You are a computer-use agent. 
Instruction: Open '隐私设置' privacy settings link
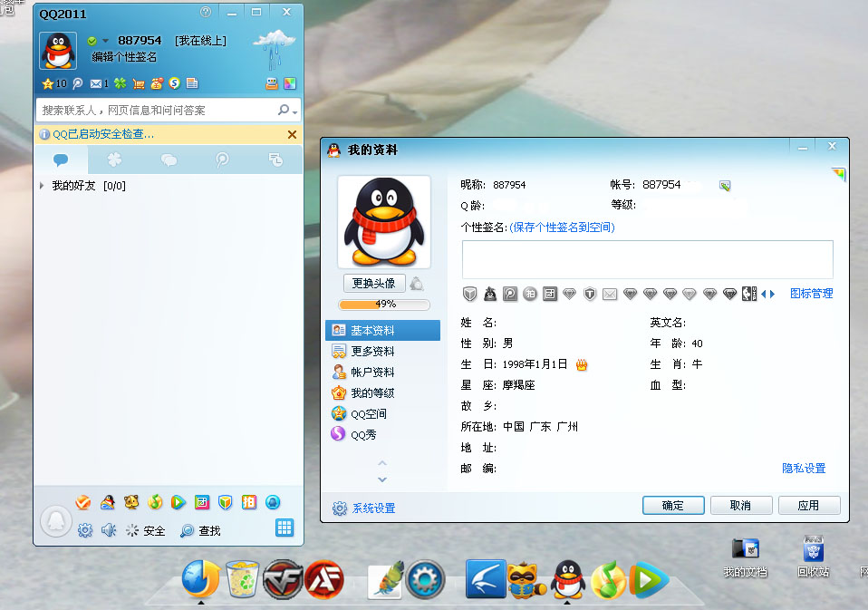coord(804,469)
